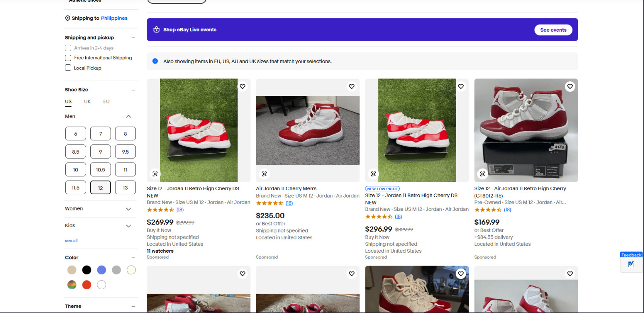Viewport: 644px width, 313px height.
Task: Pick the blue color swatch
Action: click(x=101, y=270)
